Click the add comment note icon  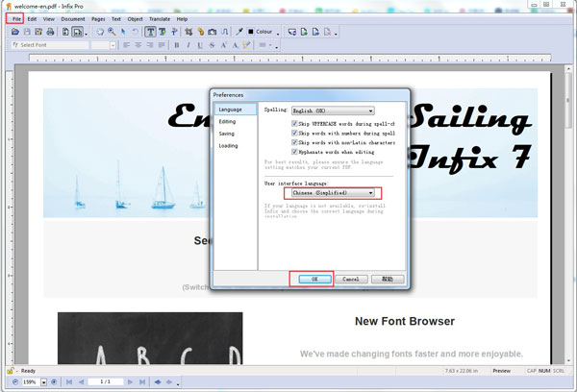pos(291,32)
